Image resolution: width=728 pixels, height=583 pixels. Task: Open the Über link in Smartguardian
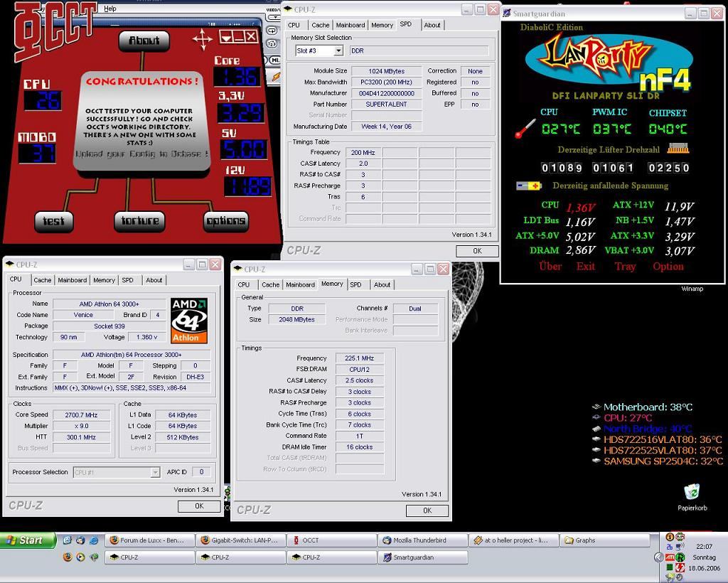click(551, 267)
